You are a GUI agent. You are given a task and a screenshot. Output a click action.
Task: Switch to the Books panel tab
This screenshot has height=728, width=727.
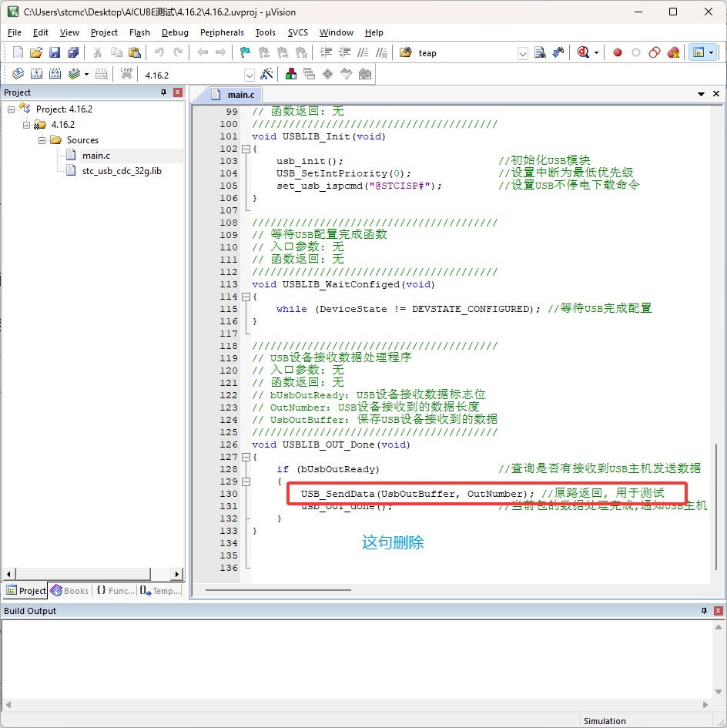pos(69,591)
